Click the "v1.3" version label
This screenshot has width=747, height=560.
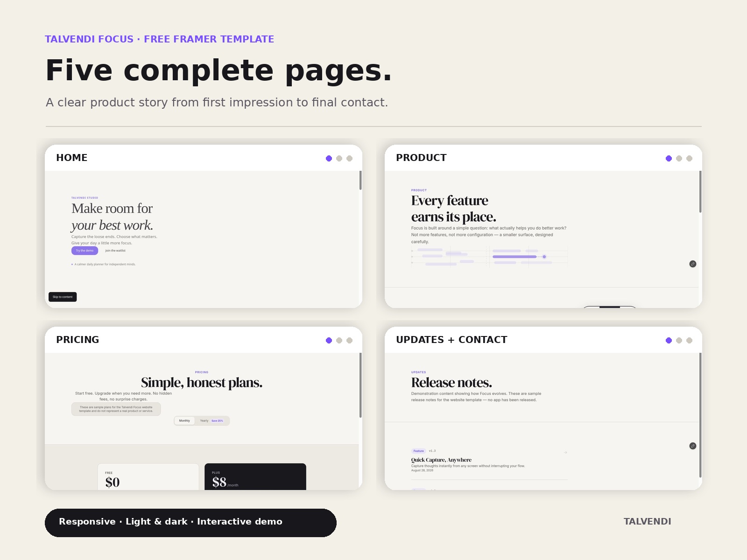(x=432, y=451)
